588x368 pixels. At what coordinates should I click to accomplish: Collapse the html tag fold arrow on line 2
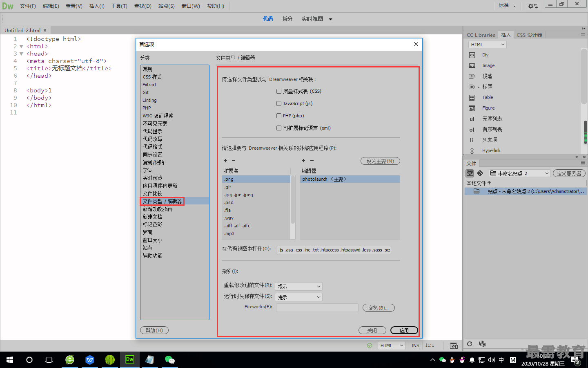pos(21,46)
